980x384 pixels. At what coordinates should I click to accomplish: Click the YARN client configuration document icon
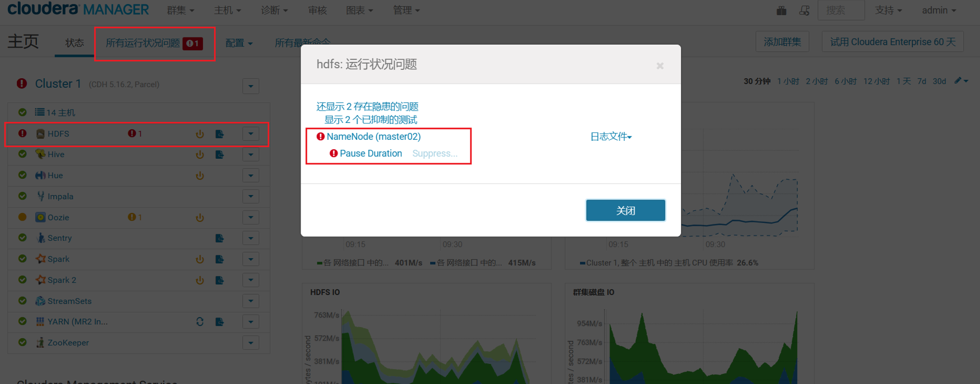[220, 321]
